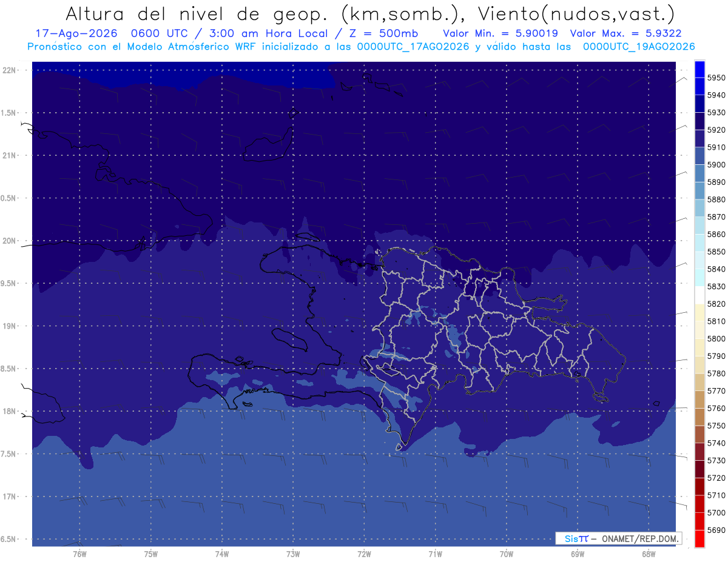Viewport: 728px width, 562px height.
Task: Select the initialization stamp '0000UTC_17AGO2026'
Action: click(413, 47)
